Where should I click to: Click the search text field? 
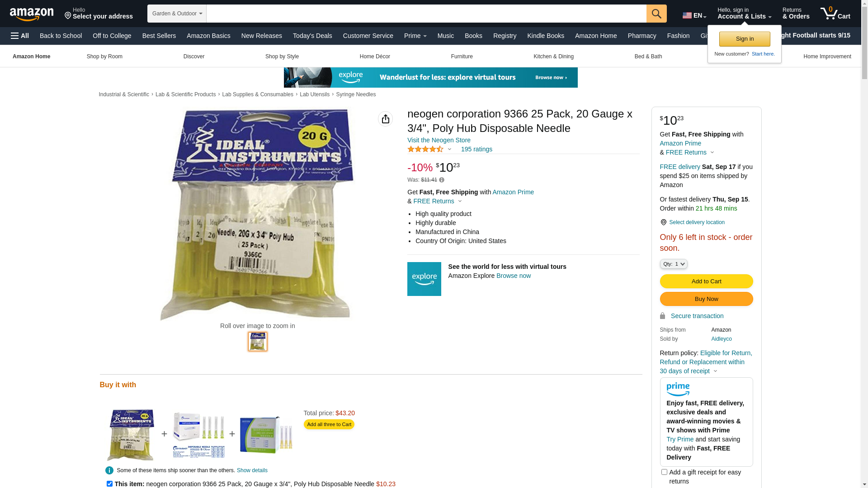(426, 14)
